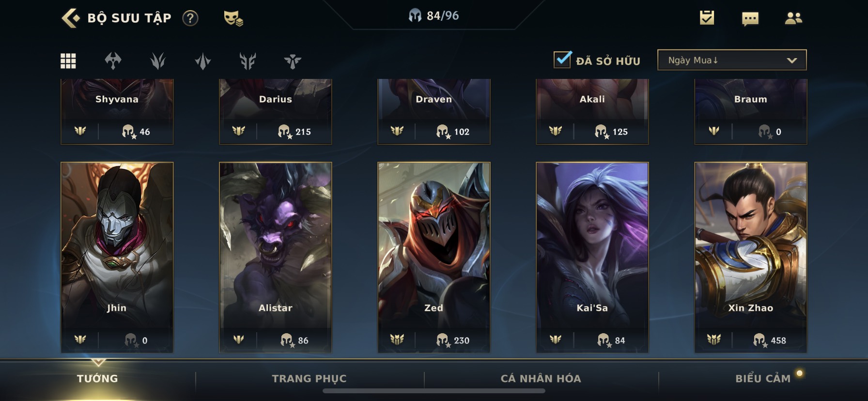Filter champions by the fifth role icon
The image size is (868, 401).
(x=248, y=61)
